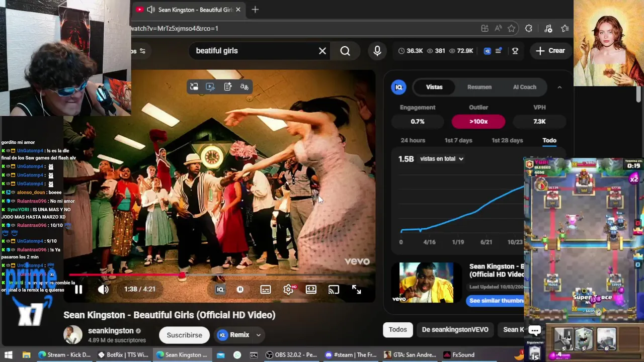Enter fullscreen mode in the player
This screenshot has width=644, height=362.
pos(356,290)
